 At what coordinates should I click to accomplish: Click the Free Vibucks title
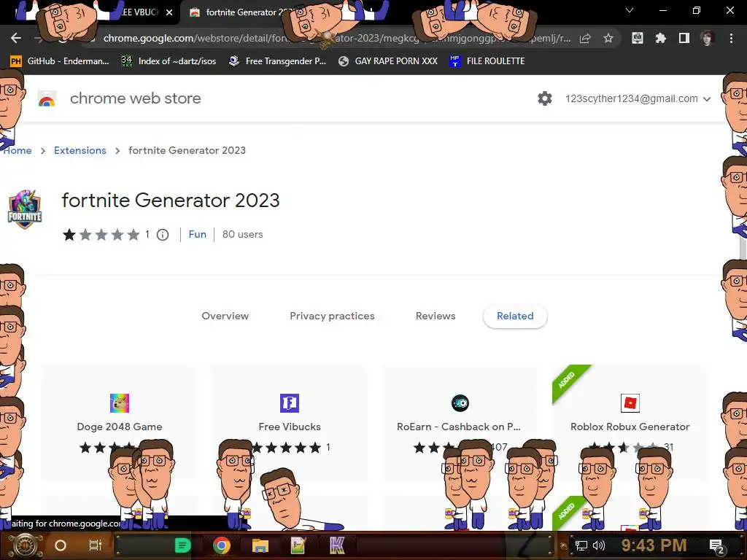tap(290, 427)
